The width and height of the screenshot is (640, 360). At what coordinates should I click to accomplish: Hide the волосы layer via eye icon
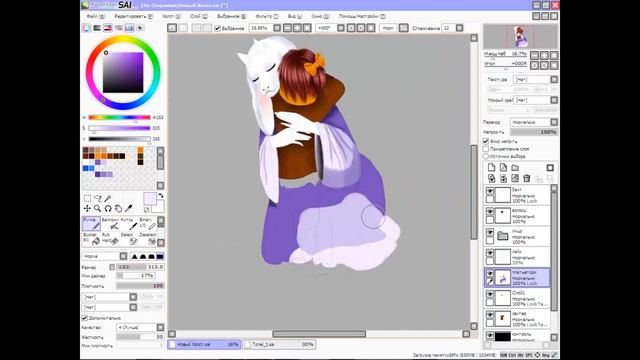click(490, 211)
